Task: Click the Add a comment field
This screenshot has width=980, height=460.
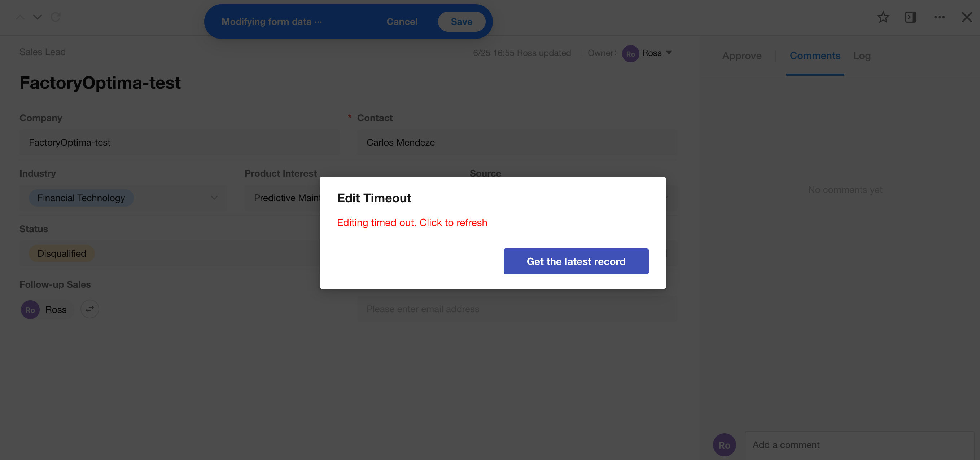Action: pos(859,444)
